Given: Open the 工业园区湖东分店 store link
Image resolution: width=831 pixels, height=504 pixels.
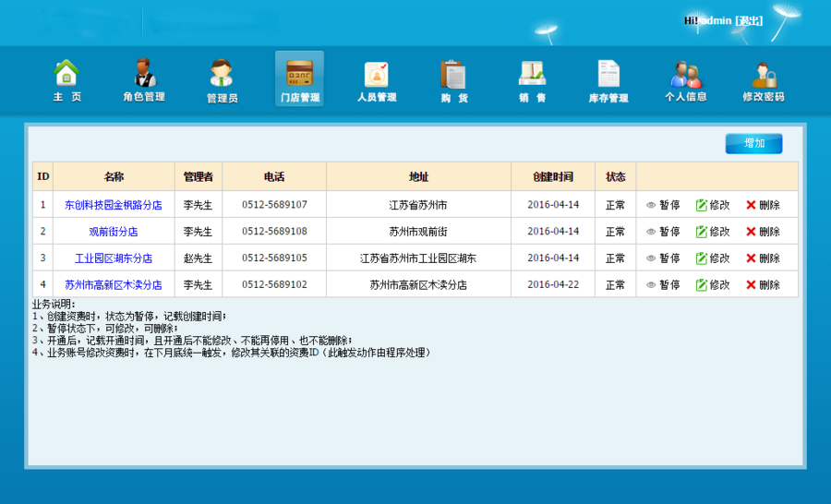Looking at the screenshot, I should [114, 258].
